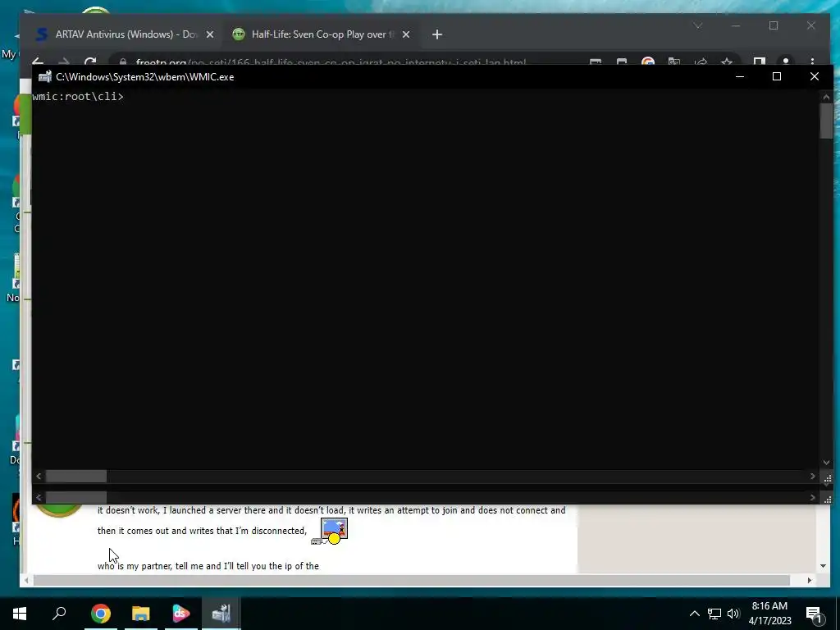Click the Google Translate icon in Chrome

pos(674,61)
